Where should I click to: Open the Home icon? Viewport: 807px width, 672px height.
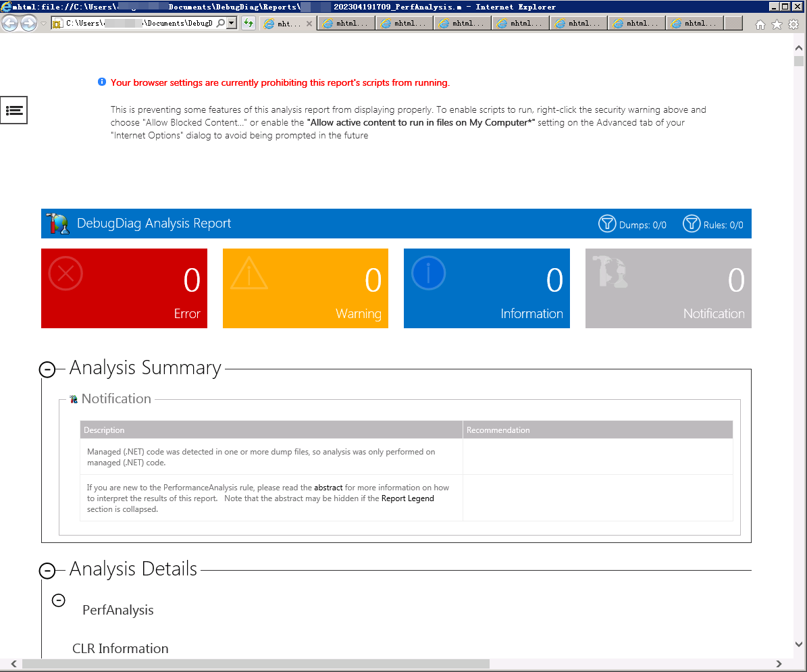tap(760, 25)
